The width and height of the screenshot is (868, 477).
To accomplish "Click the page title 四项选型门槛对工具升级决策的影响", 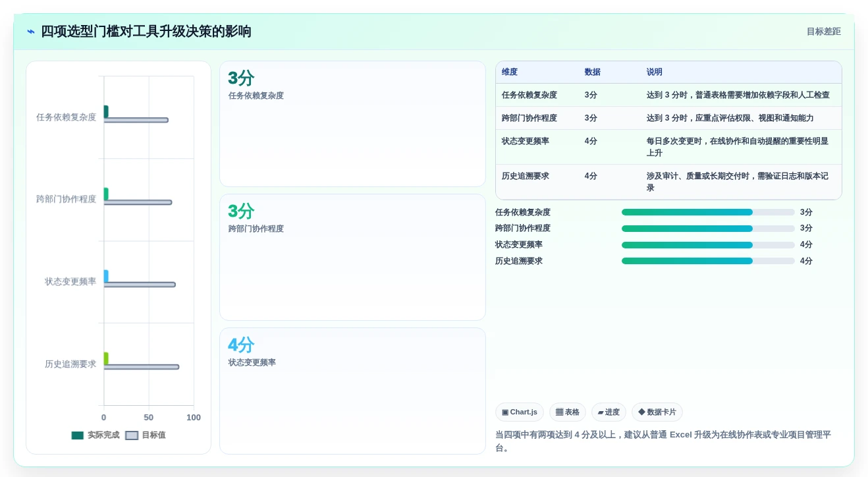I will coord(146,32).
